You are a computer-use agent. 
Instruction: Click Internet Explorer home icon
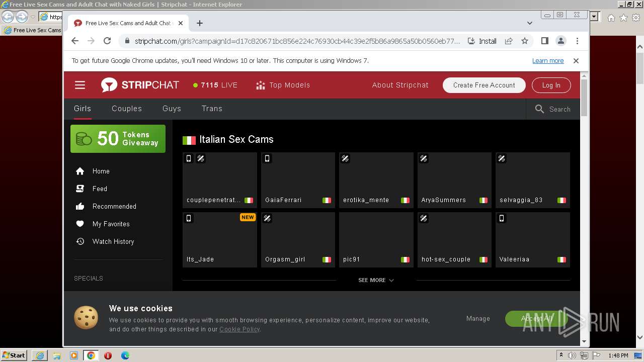611,18
